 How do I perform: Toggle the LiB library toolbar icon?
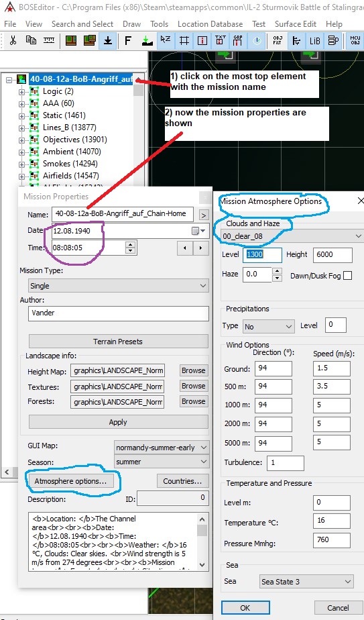click(x=314, y=41)
